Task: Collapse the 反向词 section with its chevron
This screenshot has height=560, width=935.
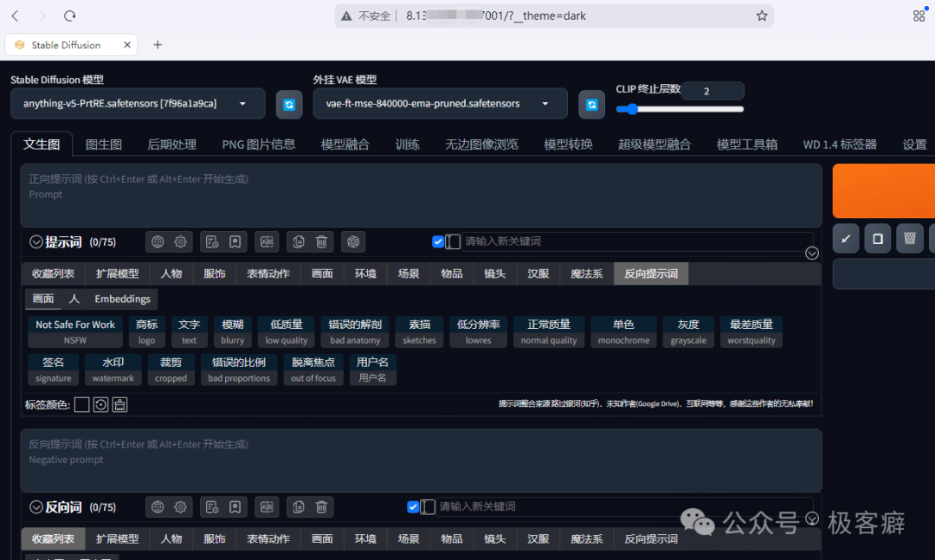Action: pos(36,507)
